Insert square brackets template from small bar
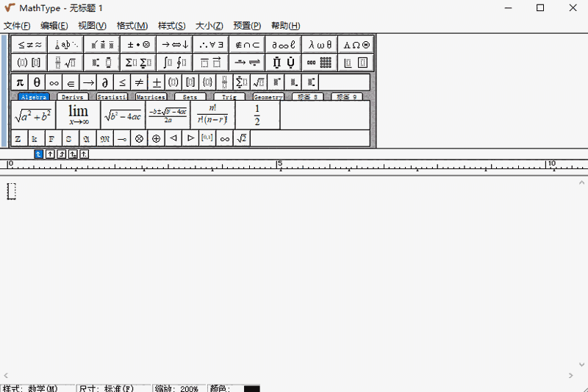Screen dimensions: 588x392 (190, 82)
